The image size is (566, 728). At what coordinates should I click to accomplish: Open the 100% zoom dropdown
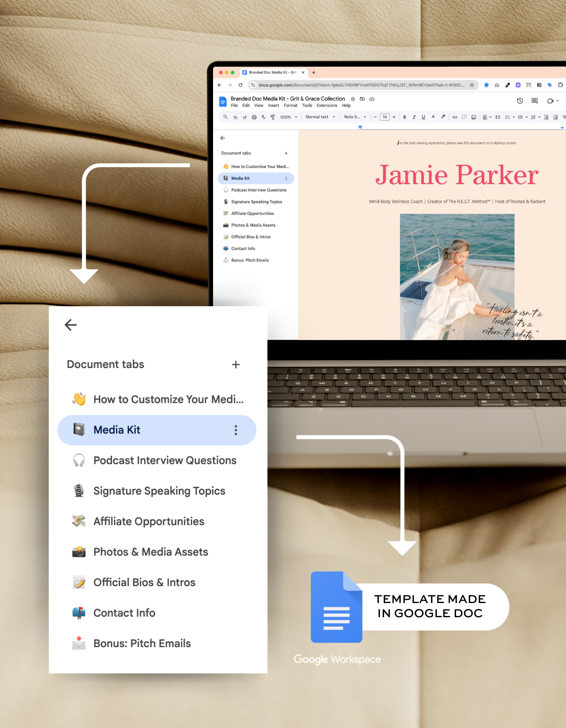[x=289, y=117]
